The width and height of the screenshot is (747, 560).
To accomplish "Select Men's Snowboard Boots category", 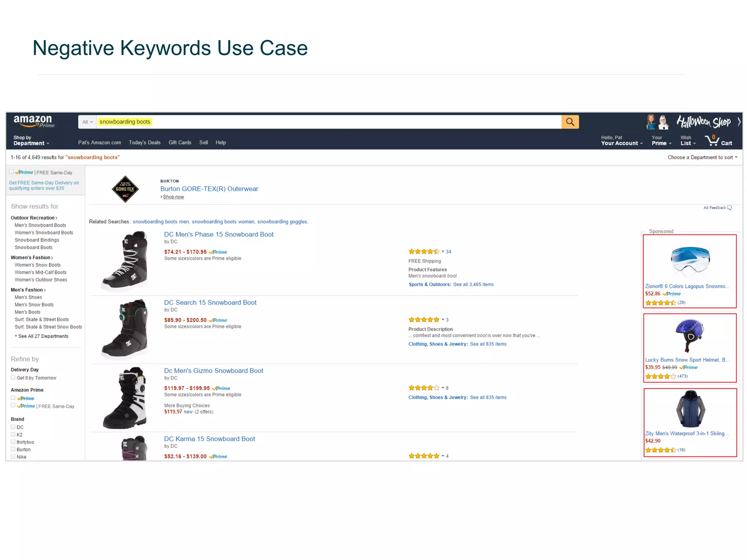I will click(x=40, y=225).
